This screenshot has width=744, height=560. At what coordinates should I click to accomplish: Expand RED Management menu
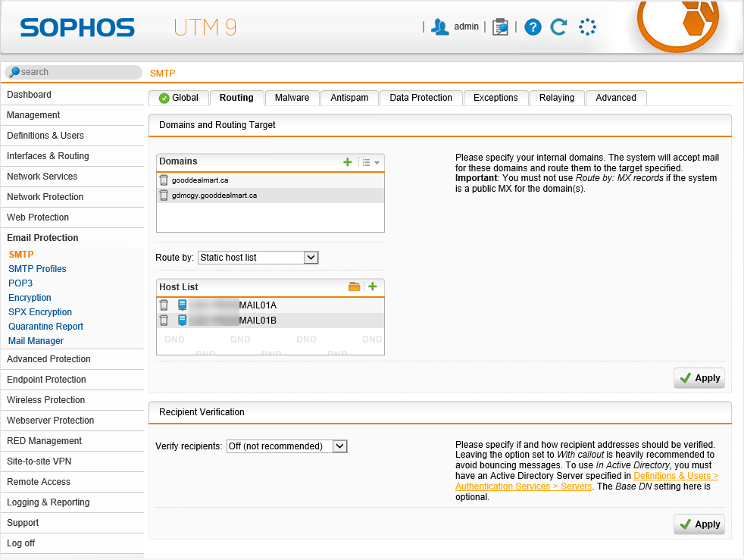click(73, 441)
